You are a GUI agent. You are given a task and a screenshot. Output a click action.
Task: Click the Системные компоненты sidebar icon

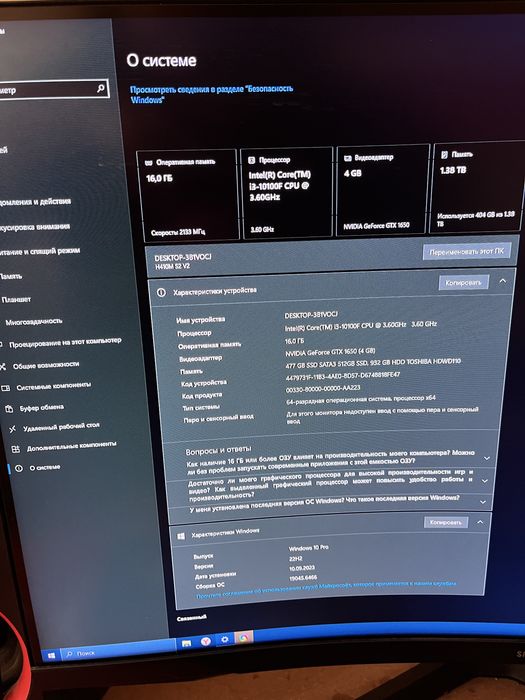click(x=5, y=388)
